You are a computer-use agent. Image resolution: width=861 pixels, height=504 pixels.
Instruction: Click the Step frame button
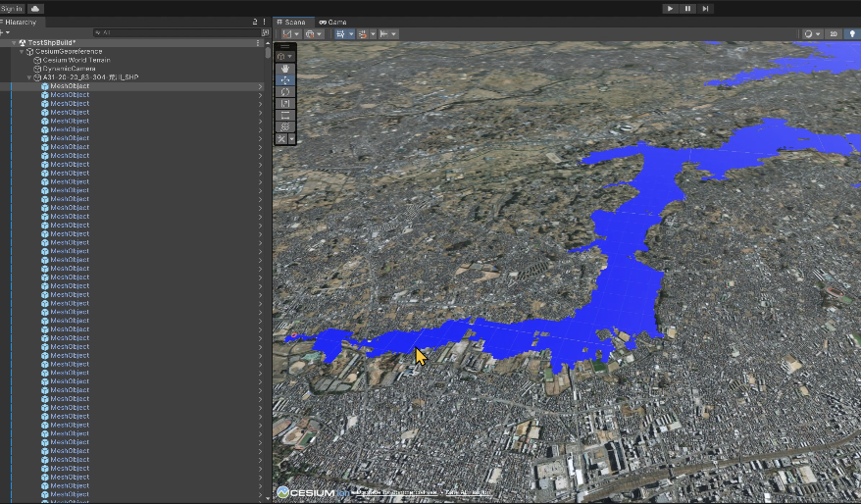705,8
